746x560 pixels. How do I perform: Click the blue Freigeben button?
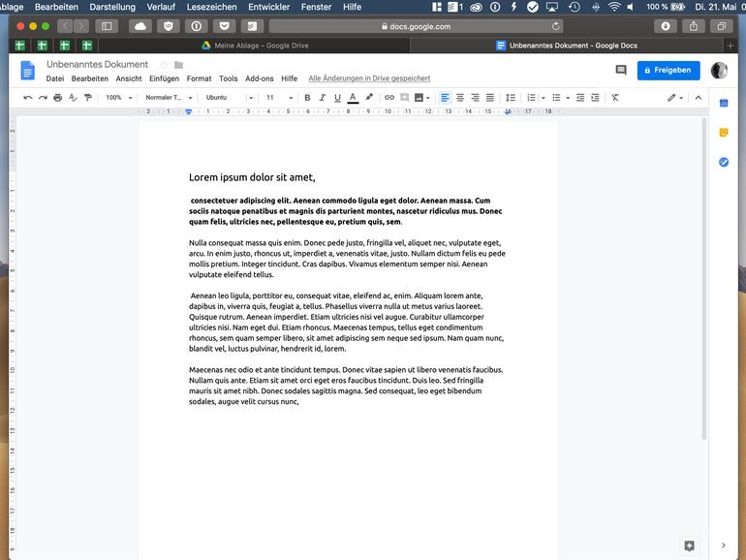pos(668,70)
